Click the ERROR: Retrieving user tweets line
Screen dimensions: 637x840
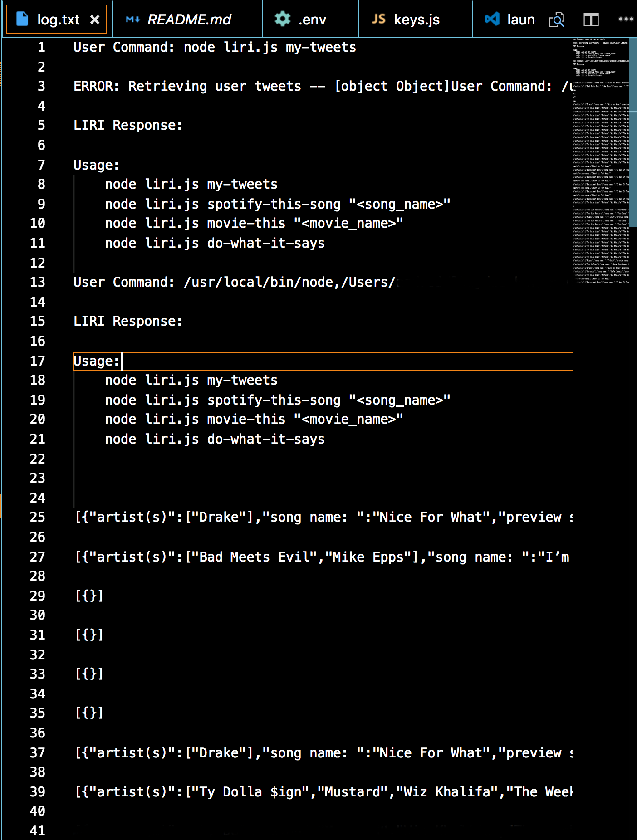(x=187, y=86)
